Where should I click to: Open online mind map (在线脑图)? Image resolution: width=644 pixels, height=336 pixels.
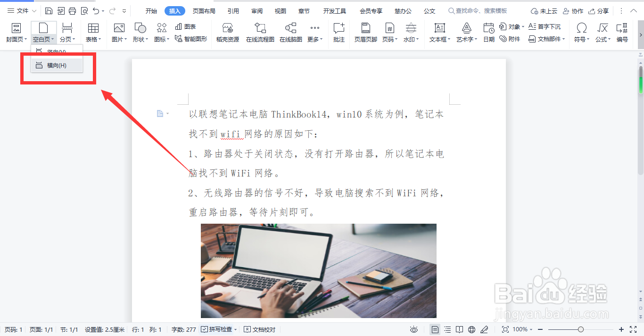tap(291, 33)
